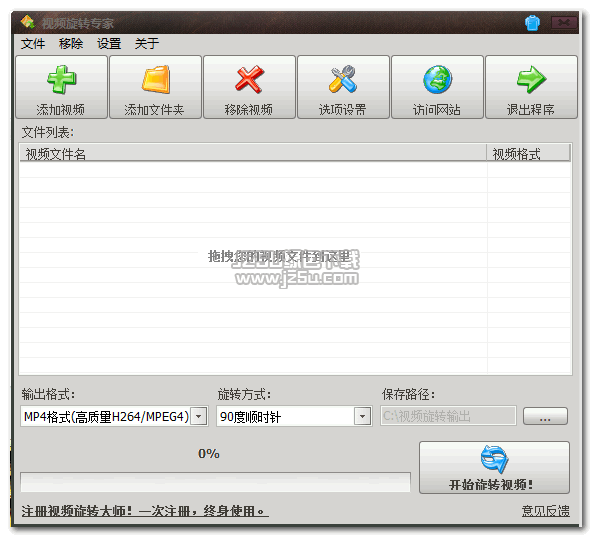Click the register 注册视频旋转大师 link
The height and width of the screenshot is (538, 593).
point(145,511)
